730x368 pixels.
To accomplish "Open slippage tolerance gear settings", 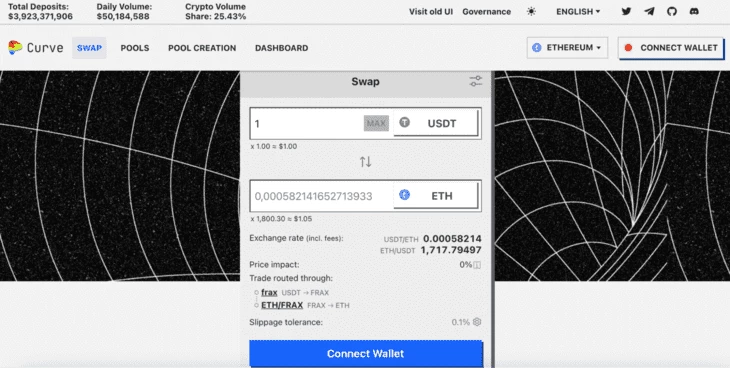I will pyautogui.click(x=477, y=322).
